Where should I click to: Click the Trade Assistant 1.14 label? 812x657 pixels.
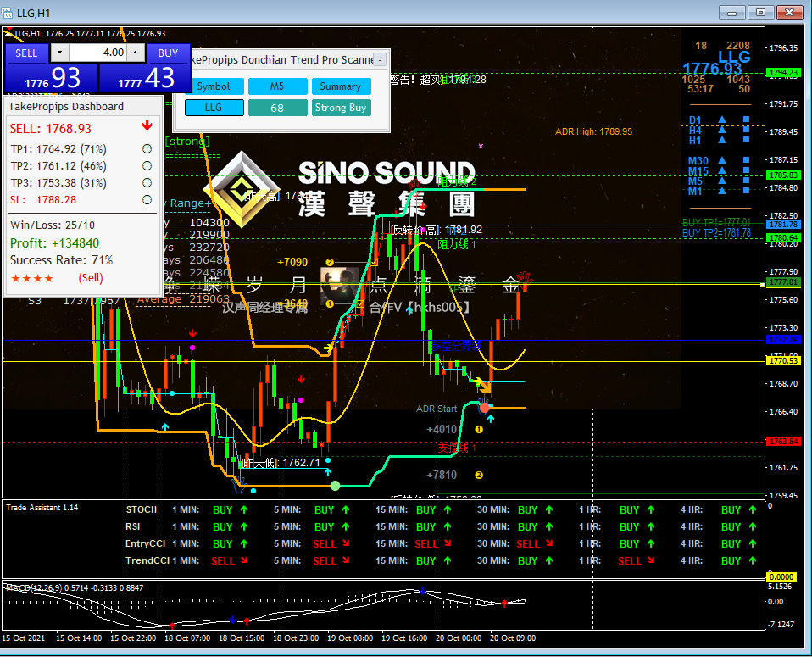pos(42,508)
